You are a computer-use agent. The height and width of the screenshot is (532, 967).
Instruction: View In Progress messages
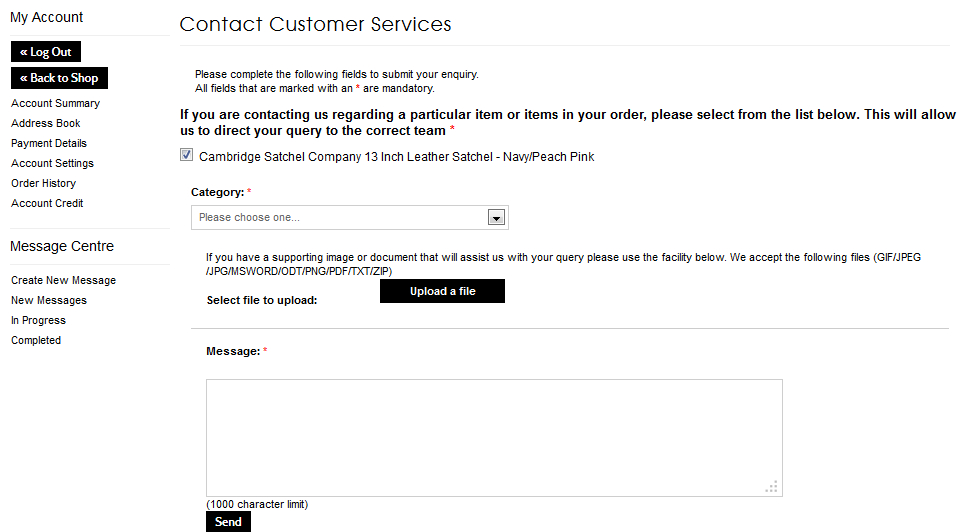pyautogui.click(x=38, y=320)
